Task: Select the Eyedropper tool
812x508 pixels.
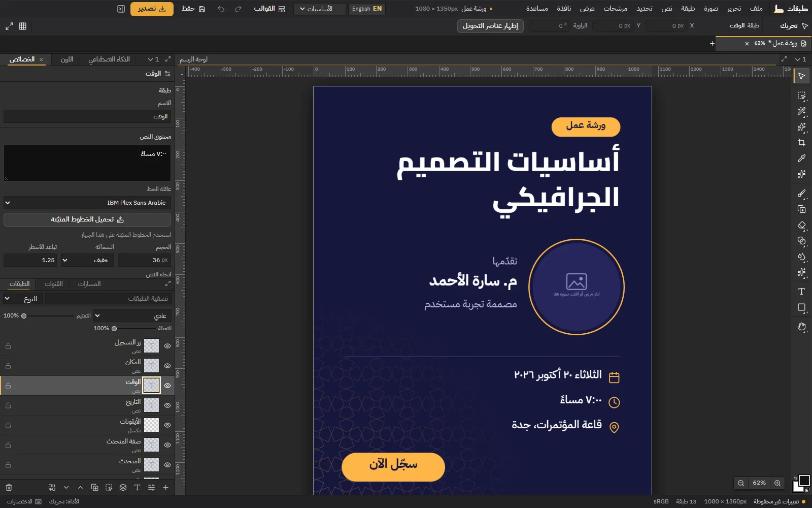Action: (x=801, y=158)
